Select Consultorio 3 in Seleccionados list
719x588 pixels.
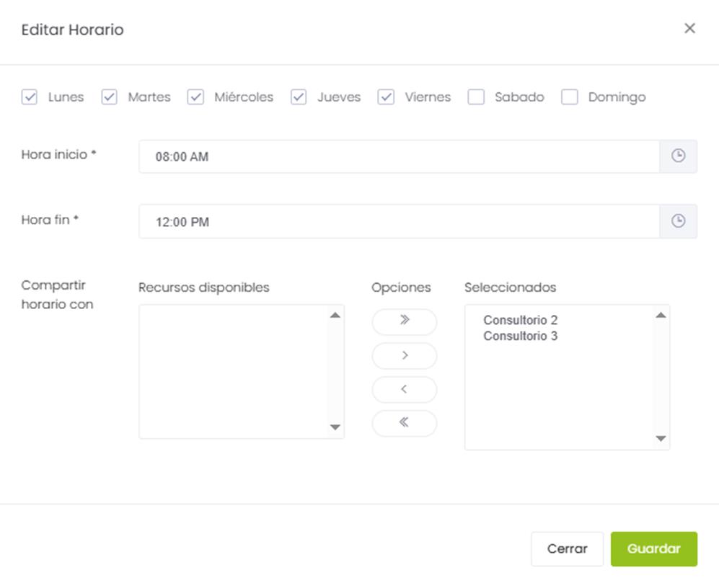pos(520,336)
